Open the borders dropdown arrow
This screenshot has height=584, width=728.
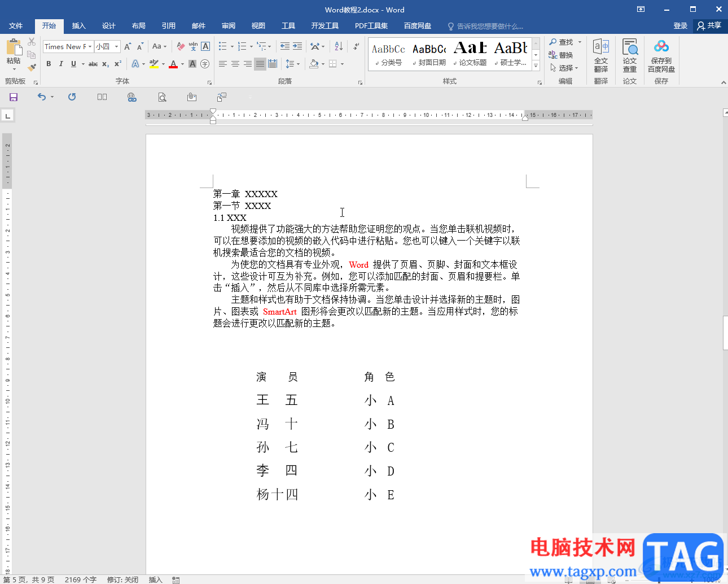[x=342, y=64]
